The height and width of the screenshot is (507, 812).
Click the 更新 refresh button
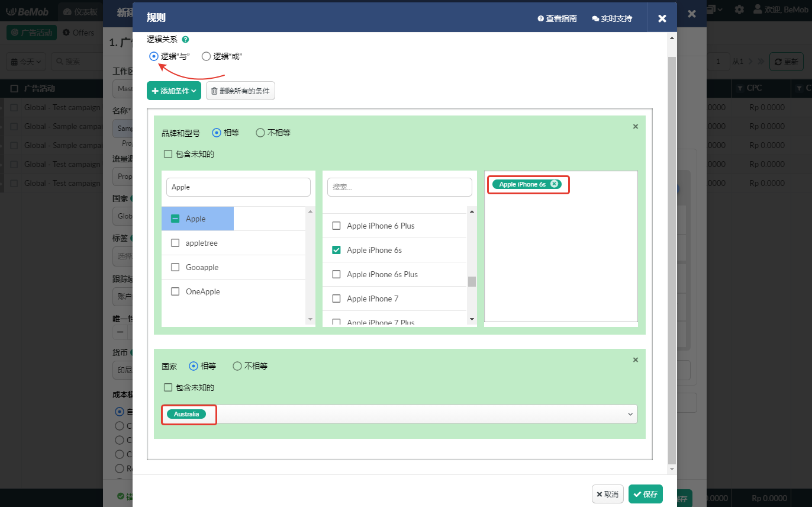point(787,62)
